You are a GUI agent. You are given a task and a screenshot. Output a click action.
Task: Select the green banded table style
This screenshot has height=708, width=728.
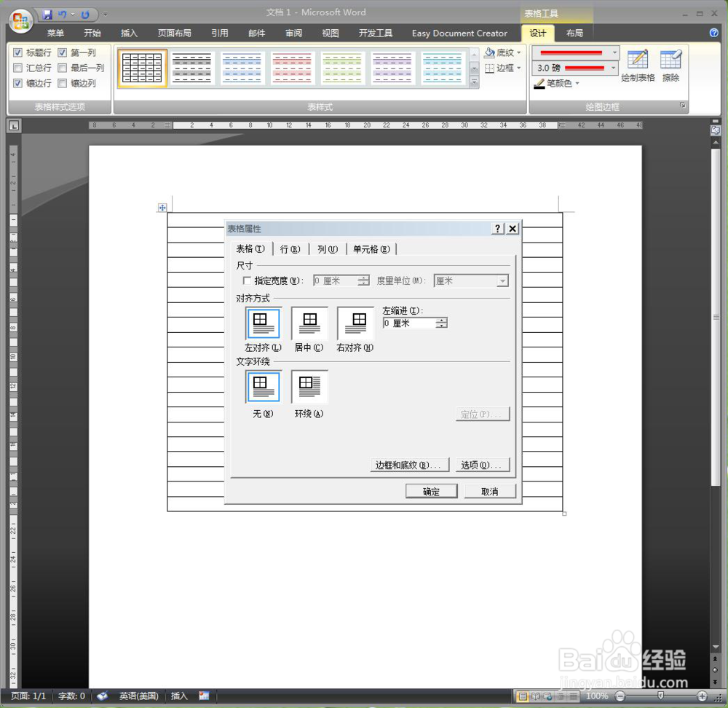pos(342,68)
